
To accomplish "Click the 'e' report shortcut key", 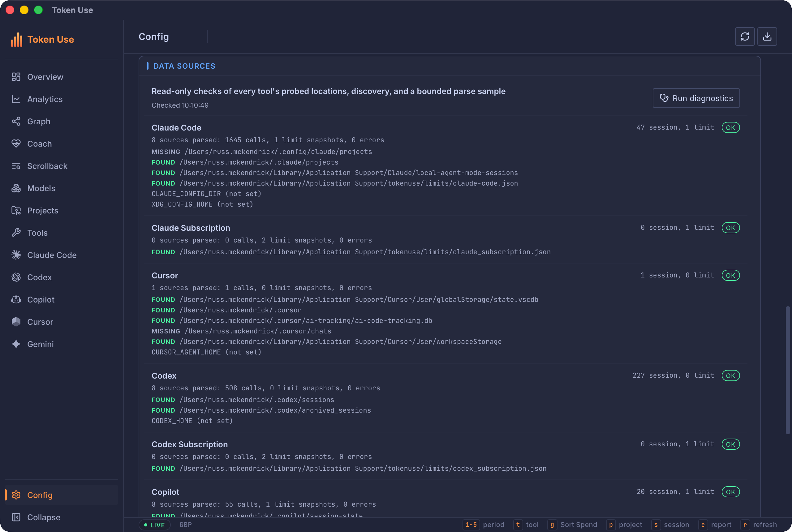I will (703, 525).
